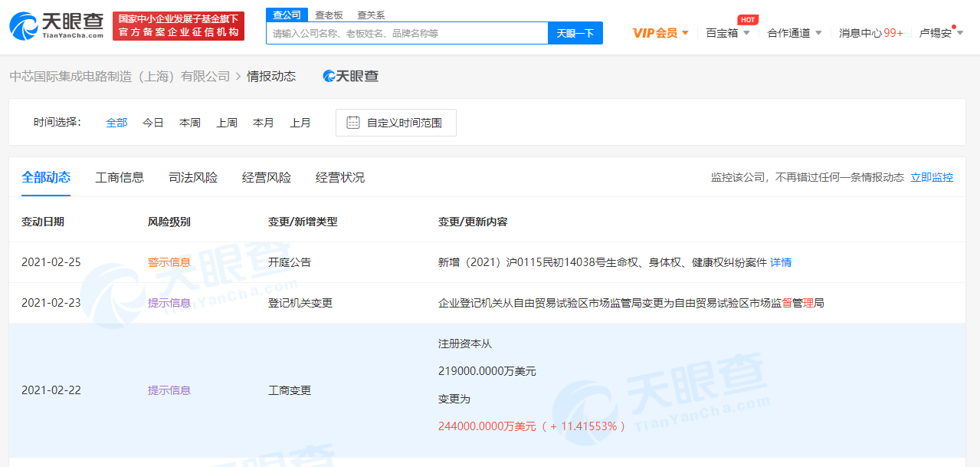The image size is (980, 467).
Task: Click the 219000.0000万美元 old capital value
Action: click(487, 371)
